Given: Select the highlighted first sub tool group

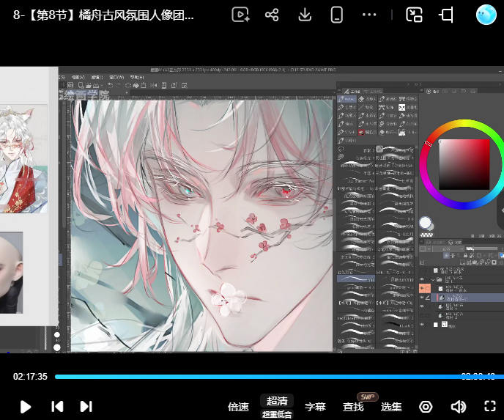Looking at the screenshot, I should pyautogui.click(x=346, y=99).
